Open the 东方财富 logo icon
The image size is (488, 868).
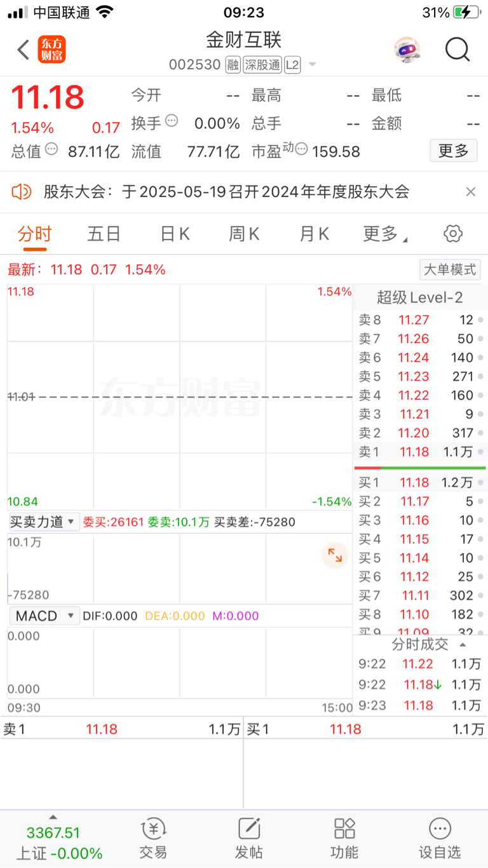tap(52, 50)
